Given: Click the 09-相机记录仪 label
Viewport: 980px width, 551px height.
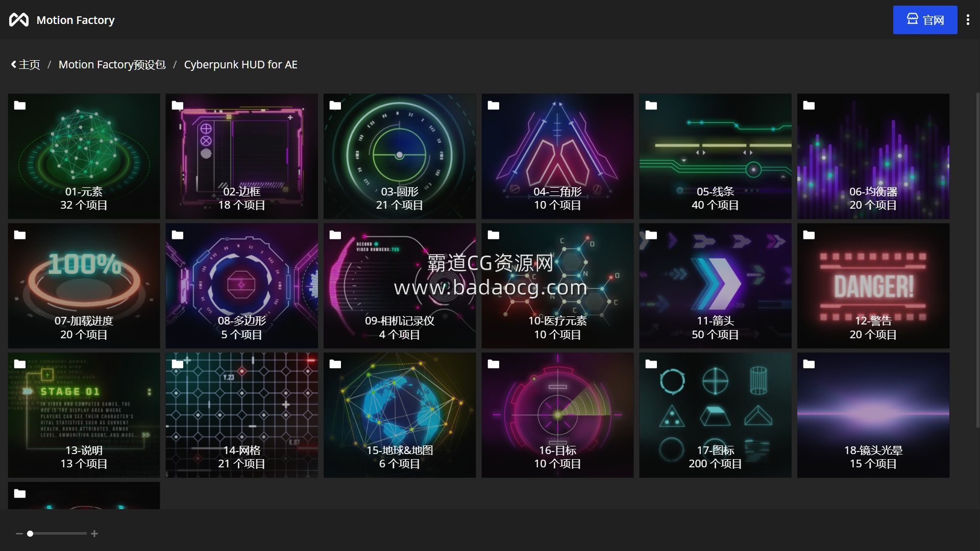Looking at the screenshot, I should 400,321.
